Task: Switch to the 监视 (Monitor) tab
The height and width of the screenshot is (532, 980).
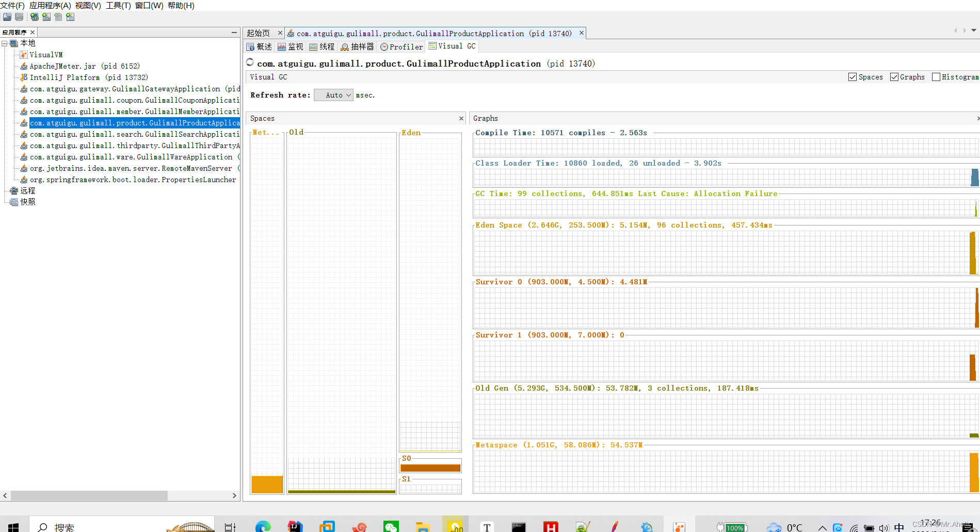Action: click(290, 47)
